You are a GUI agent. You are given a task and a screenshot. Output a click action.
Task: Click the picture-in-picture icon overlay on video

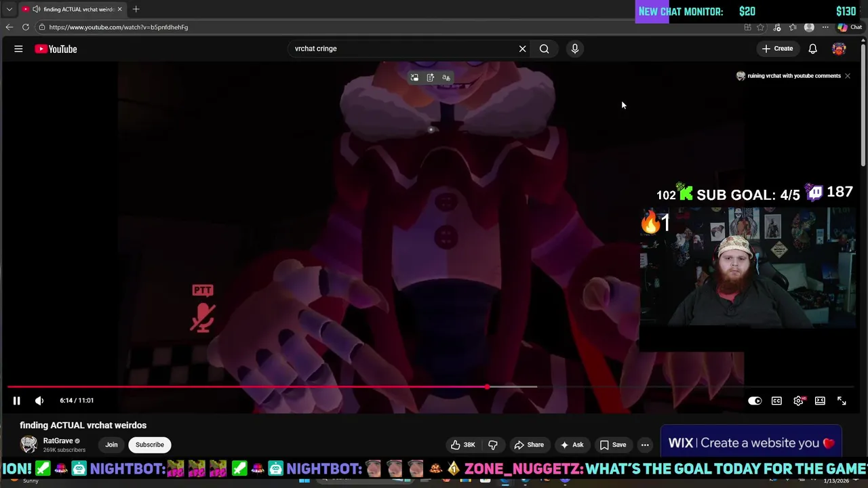click(x=414, y=78)
